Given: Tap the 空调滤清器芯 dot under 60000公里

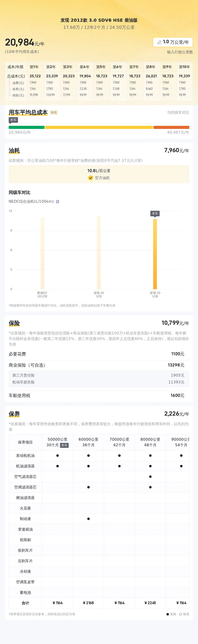Looking at the screenshot, I should (x=88, y=487).
